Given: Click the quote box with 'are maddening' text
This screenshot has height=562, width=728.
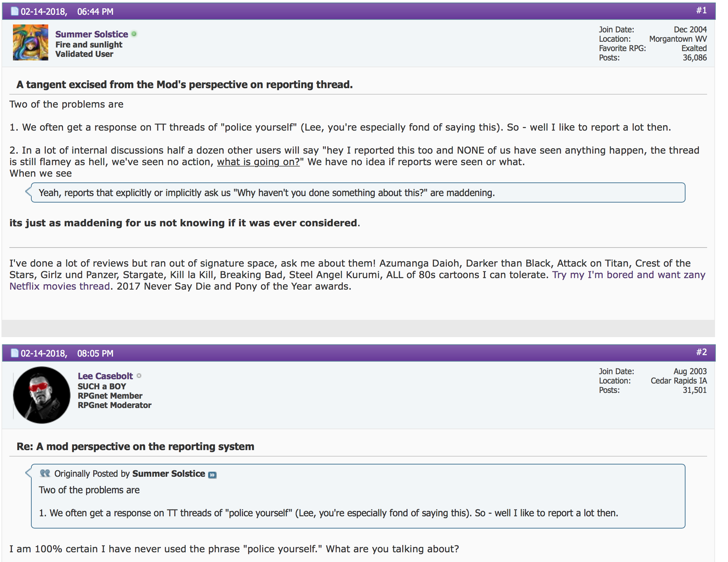Looking at the screenshot, I should tap(358, 192).
